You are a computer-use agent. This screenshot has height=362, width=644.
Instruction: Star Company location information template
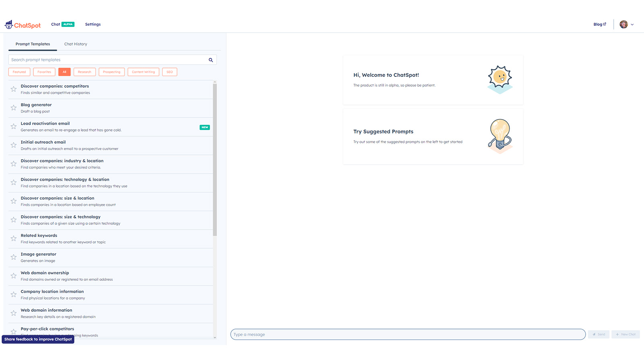click(x=14, y=294)
